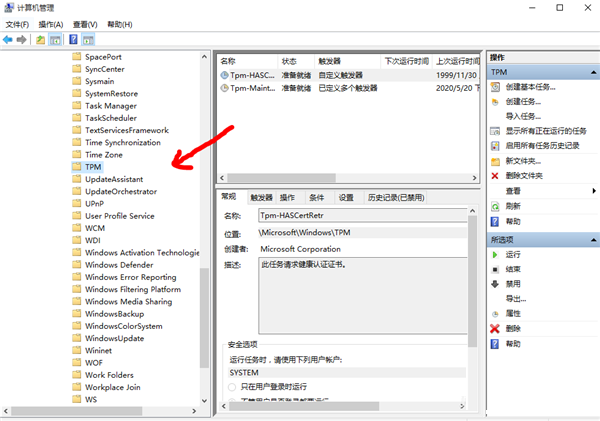Image resolution: width=600 pixels, height=421 pixels.
Task: Click 导入任务... in actions pane
Action: [x=524, y=116]
